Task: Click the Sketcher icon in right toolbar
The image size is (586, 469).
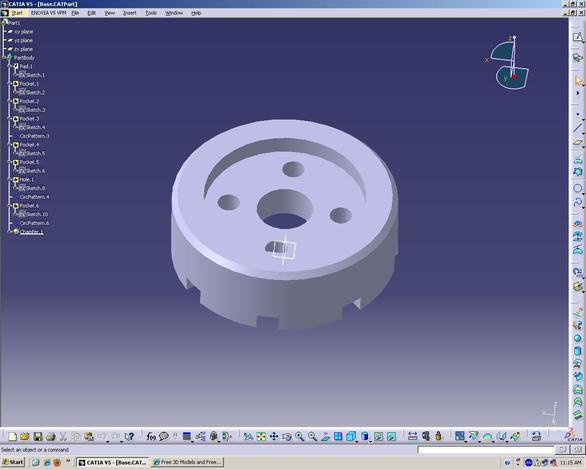Action: coord(577,37)
